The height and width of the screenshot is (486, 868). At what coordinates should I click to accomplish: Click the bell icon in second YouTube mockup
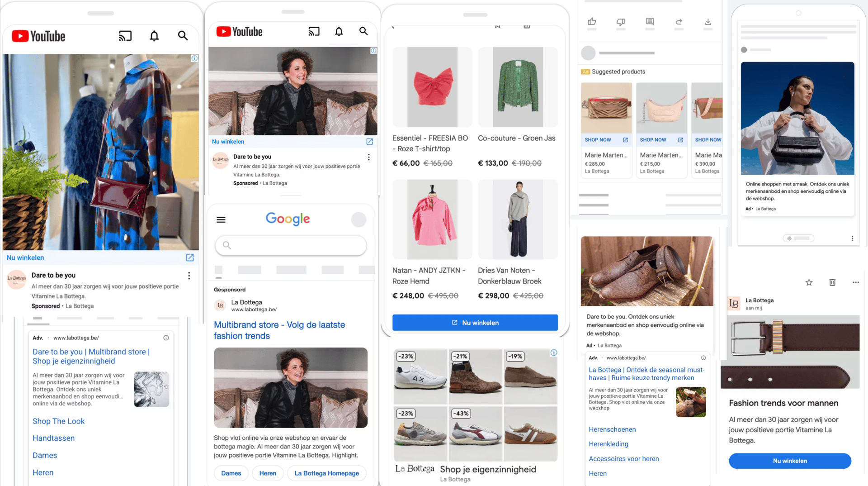339,31
